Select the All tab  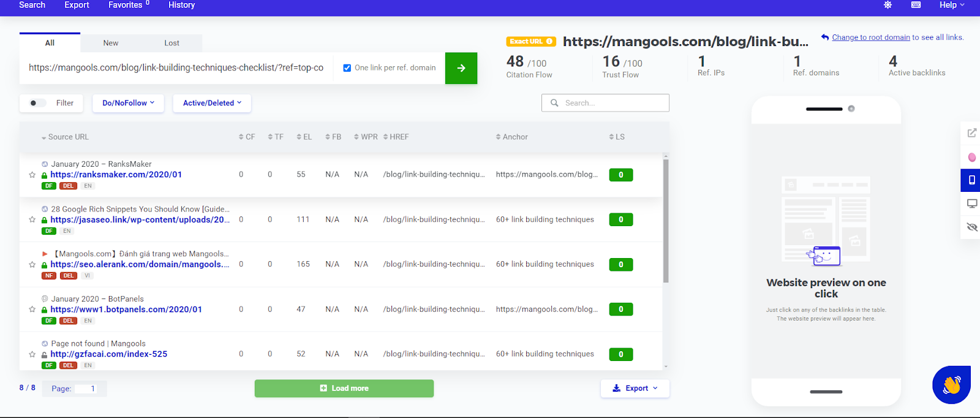click(x=50, y=43)
